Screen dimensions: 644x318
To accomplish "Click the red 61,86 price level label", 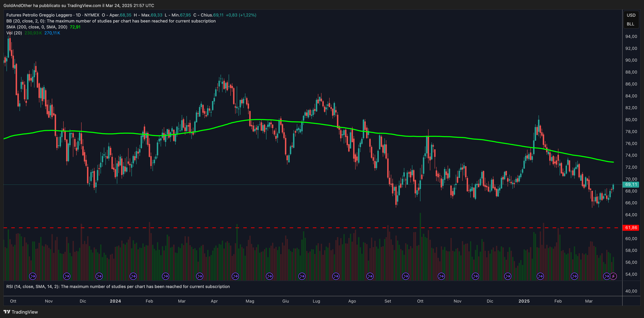I will pos(631,228).
